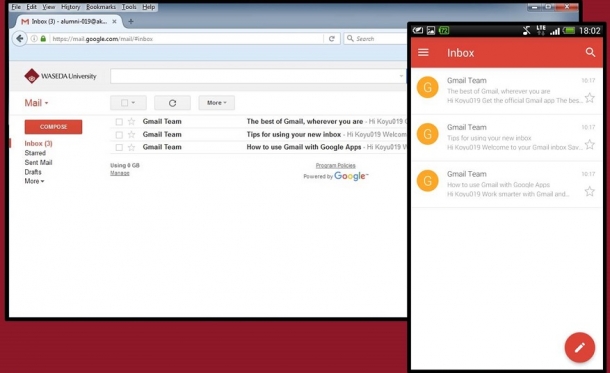Click the refresh button in Gmail toolbar
This screenshot has height=373, width=610.
[x=172, y=103]
